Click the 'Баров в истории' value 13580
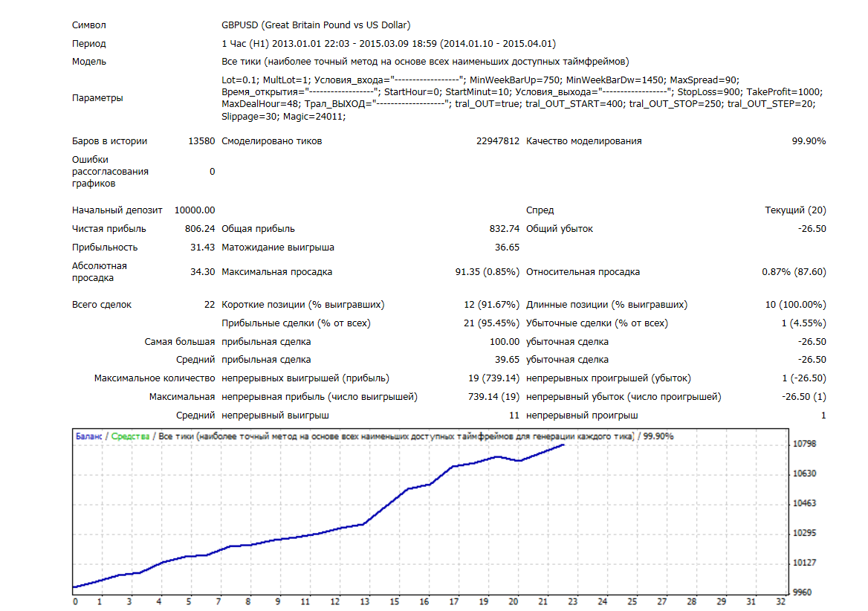 point(201,141)
